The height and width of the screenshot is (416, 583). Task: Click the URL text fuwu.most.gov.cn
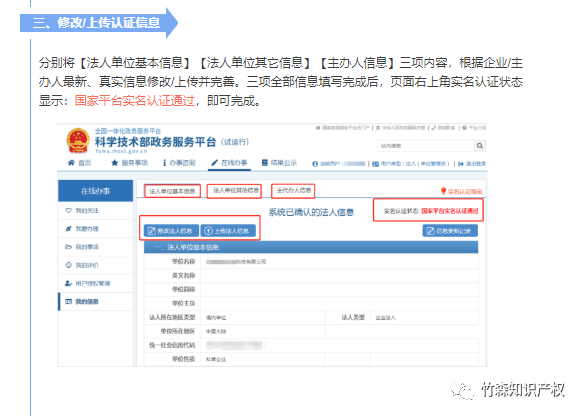point(121,151)
